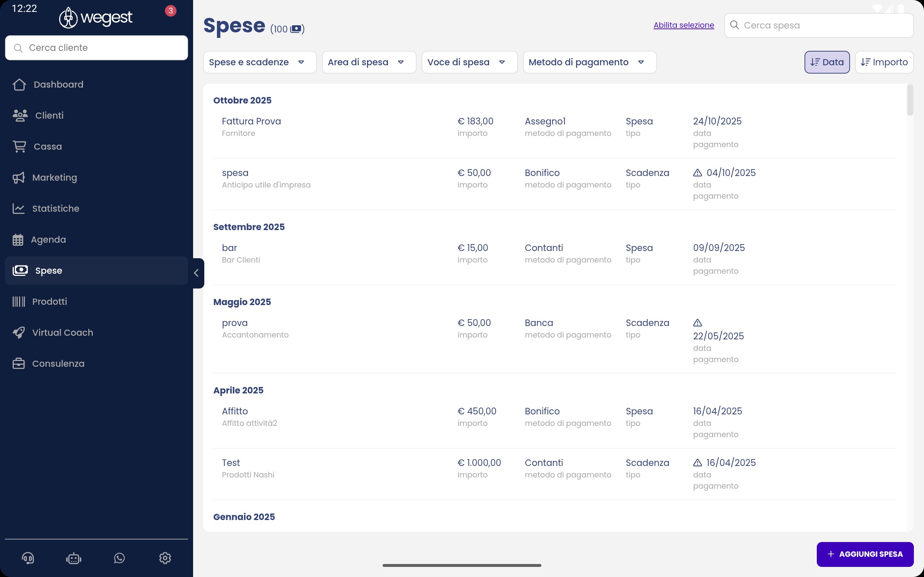
Task: Open the Statistiche menu item
Action: click(56, 208)
